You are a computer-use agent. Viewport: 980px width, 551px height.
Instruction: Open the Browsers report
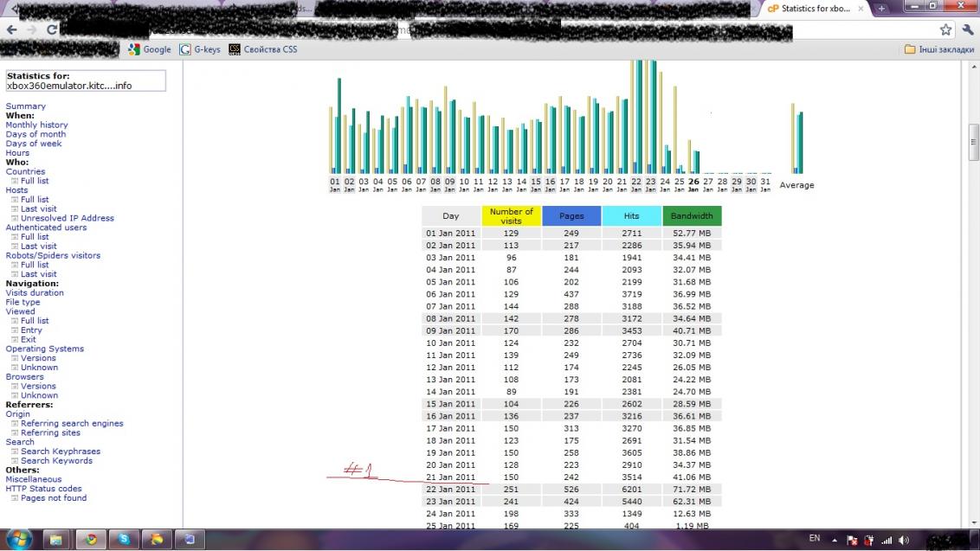25,377
